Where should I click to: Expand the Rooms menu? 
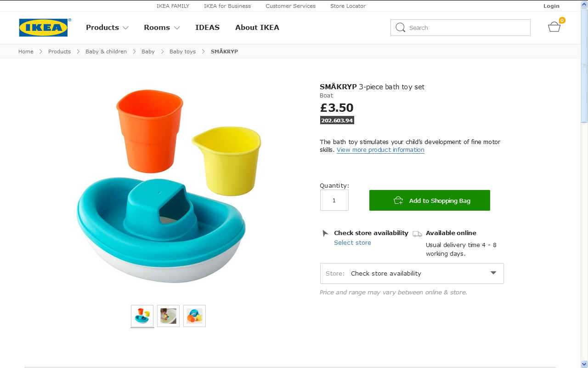(x=162, y=28)
